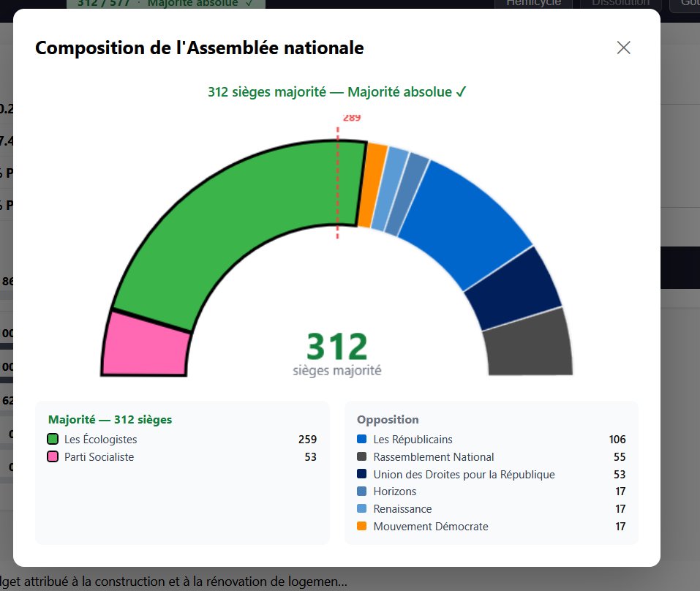700x591 pixels.
Task: Select the orange Mouvement Démocrate arc segment
Action: (373, 185)
